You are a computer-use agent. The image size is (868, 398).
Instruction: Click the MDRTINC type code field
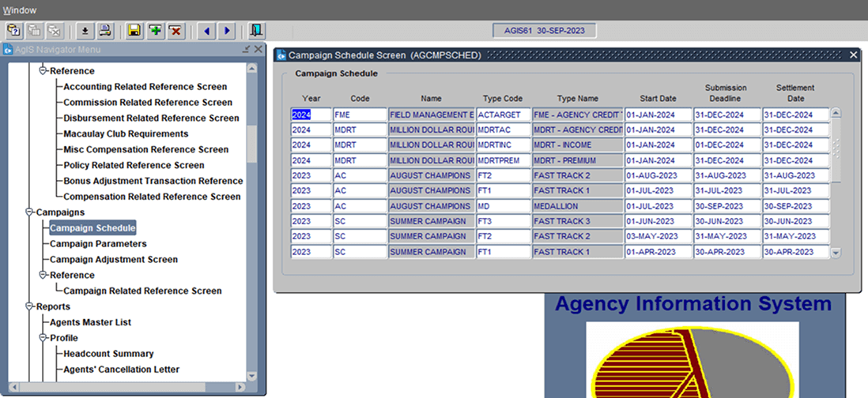504,145
